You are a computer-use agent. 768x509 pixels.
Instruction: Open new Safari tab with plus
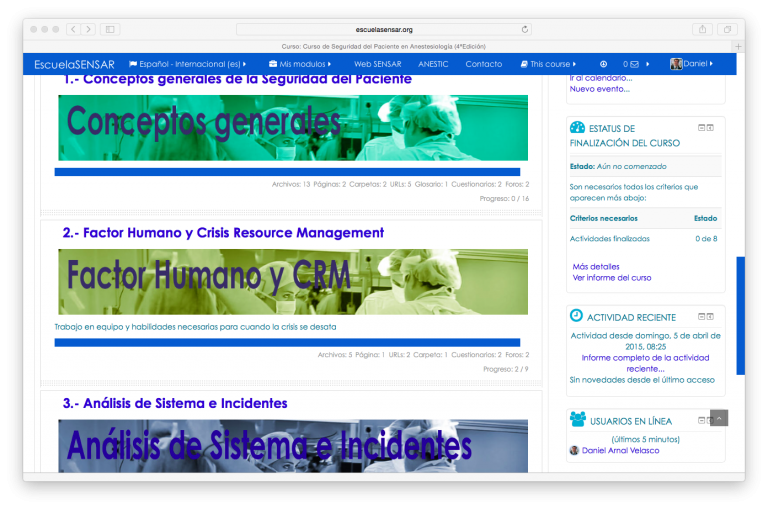pyautogui.click(x=738, y=46)
